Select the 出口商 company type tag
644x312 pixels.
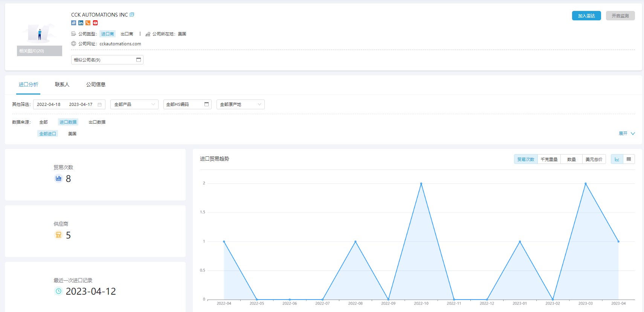point(127,34)
